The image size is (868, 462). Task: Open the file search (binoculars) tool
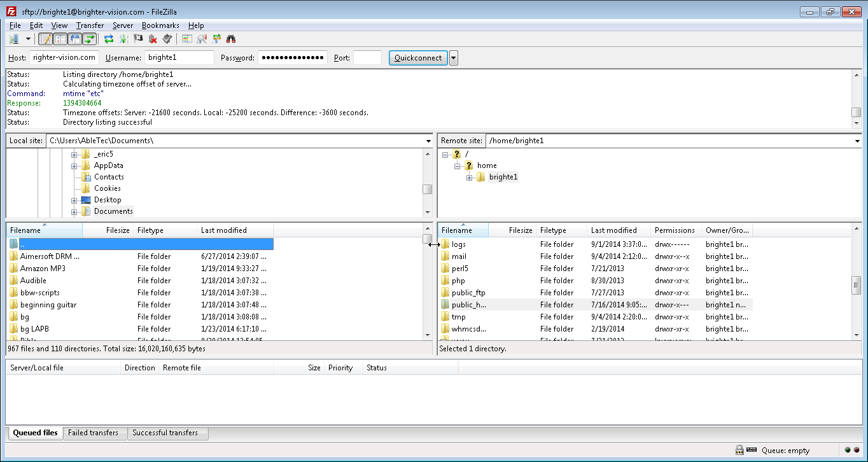point(230,39)
